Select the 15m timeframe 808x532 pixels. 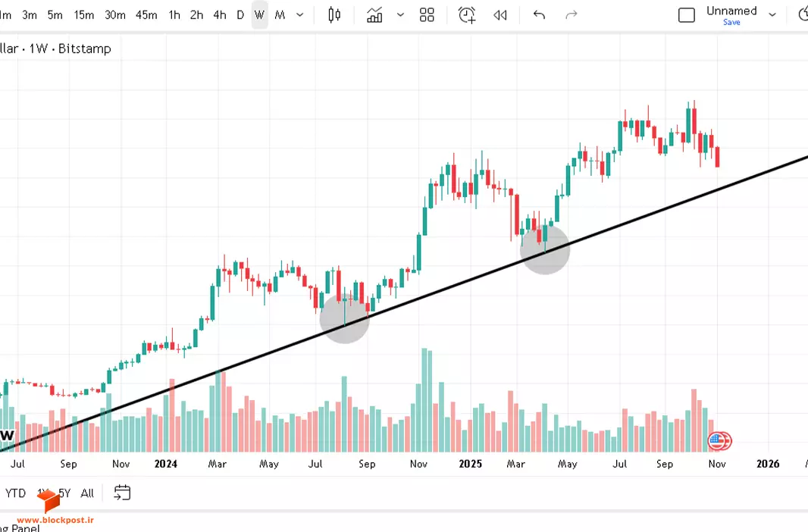click(83, 15)
